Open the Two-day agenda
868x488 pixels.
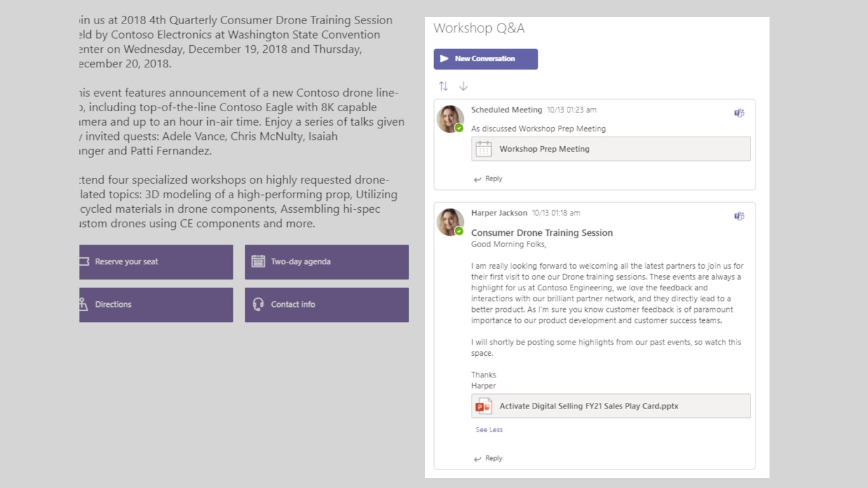pyautogui.click(x=327, y=262)
